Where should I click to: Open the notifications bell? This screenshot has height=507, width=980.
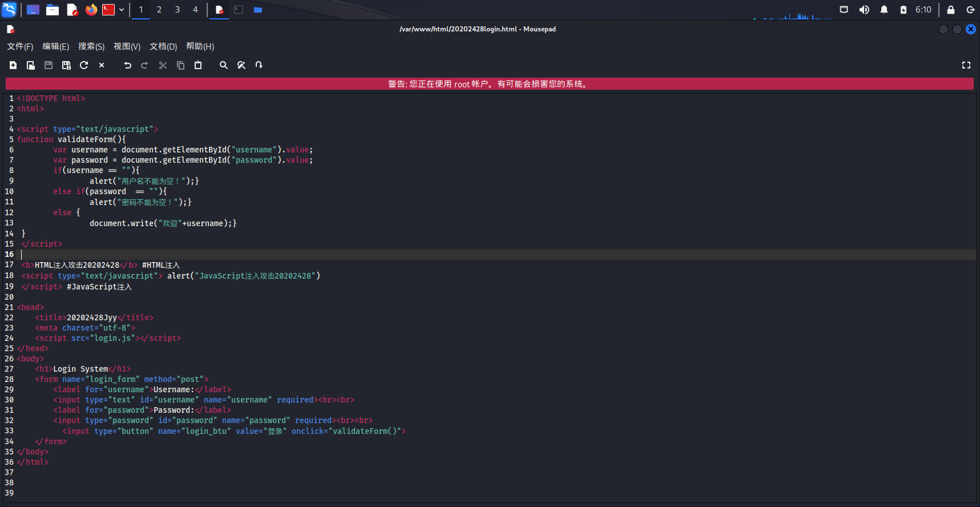tap(884, 10)
